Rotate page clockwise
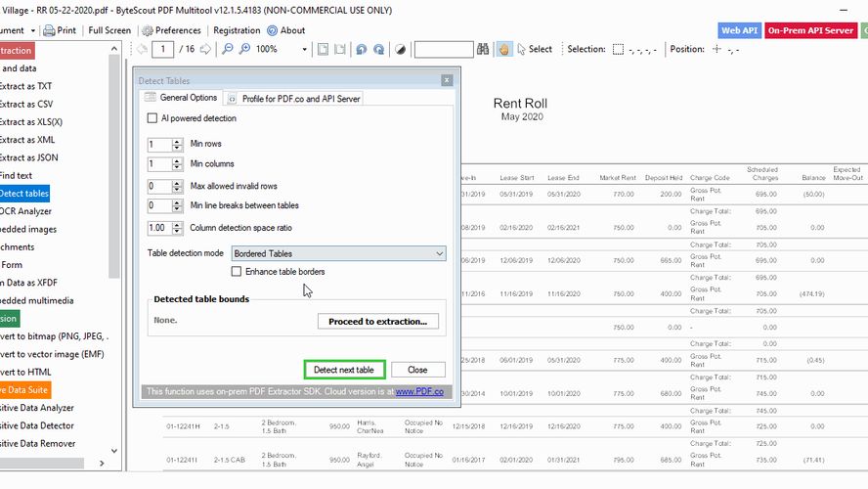The width and height of the screenshot is (868, 489). pos(379,49)
